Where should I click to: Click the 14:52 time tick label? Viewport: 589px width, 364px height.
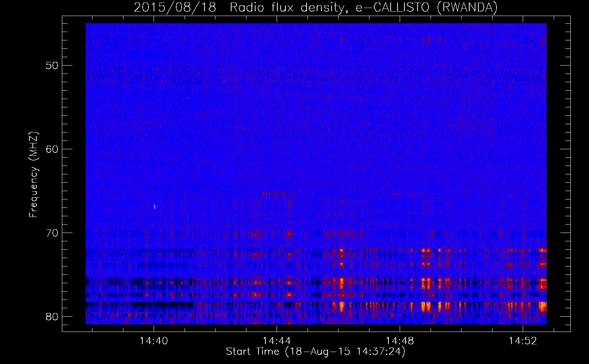point(523,341)
